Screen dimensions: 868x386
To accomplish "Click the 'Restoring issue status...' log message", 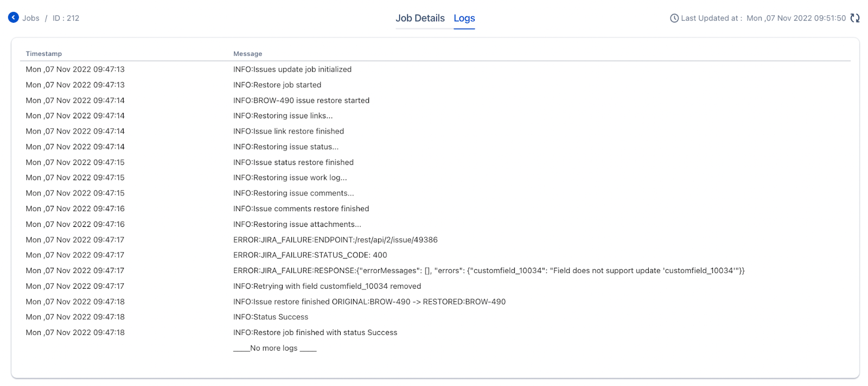I will click(x=286, y=147).
